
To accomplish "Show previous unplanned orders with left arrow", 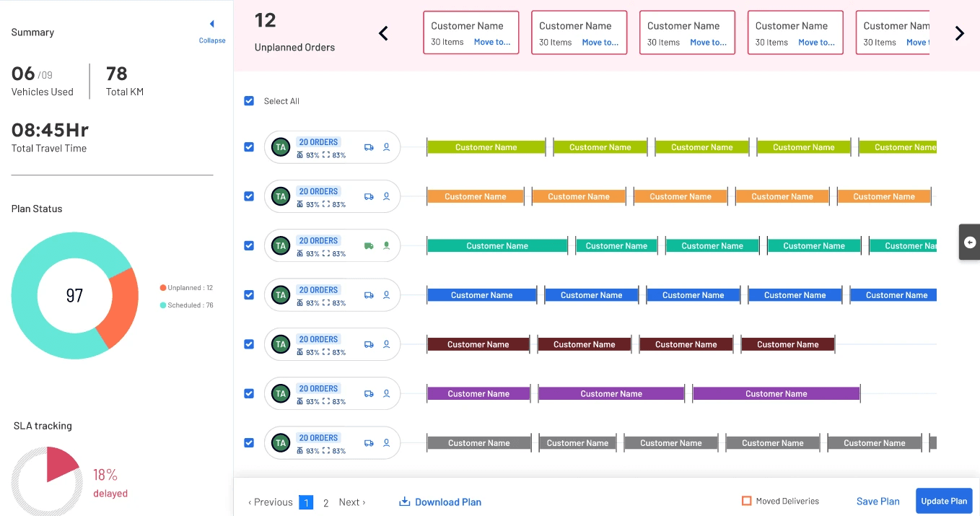I will [x=383, y=33].
